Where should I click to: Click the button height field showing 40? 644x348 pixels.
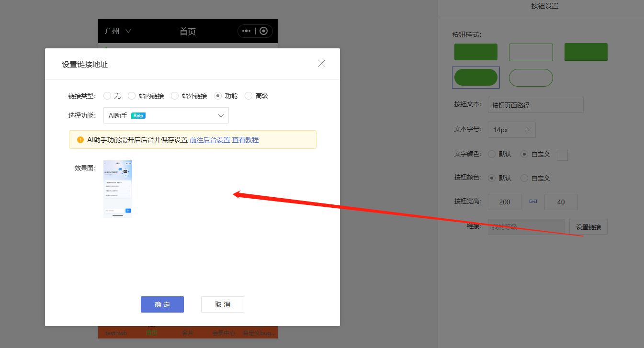(x=561, y=202)
